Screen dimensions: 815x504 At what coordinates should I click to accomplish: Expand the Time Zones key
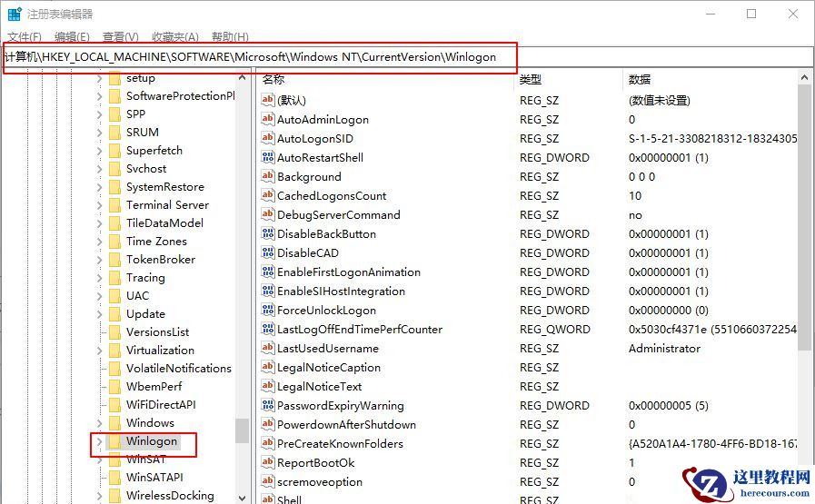[x=99, y=242]
